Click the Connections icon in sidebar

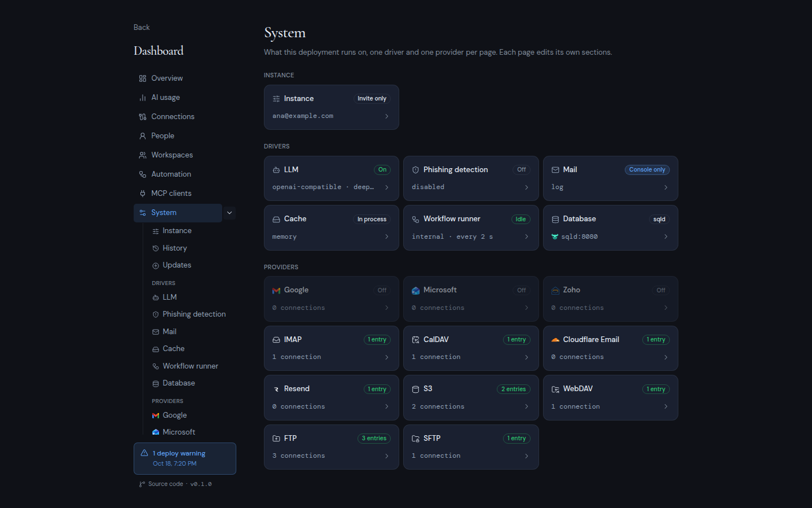[143, 117]
